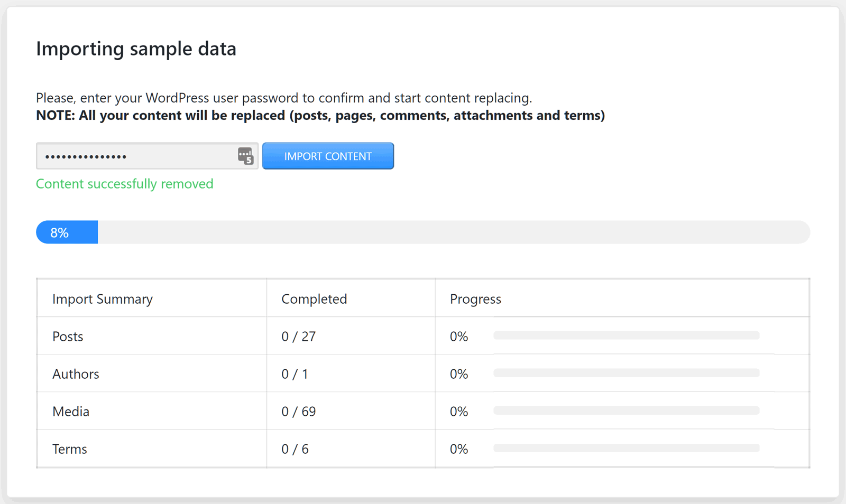
Task: Click the 8% overall progress bar
Action: (x=423, y=232)
